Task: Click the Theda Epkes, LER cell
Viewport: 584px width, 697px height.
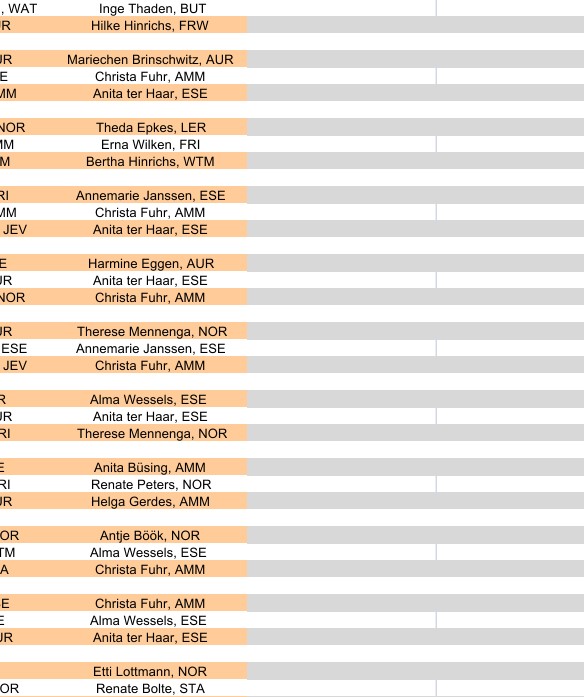Action: click(x=150, y=128)
